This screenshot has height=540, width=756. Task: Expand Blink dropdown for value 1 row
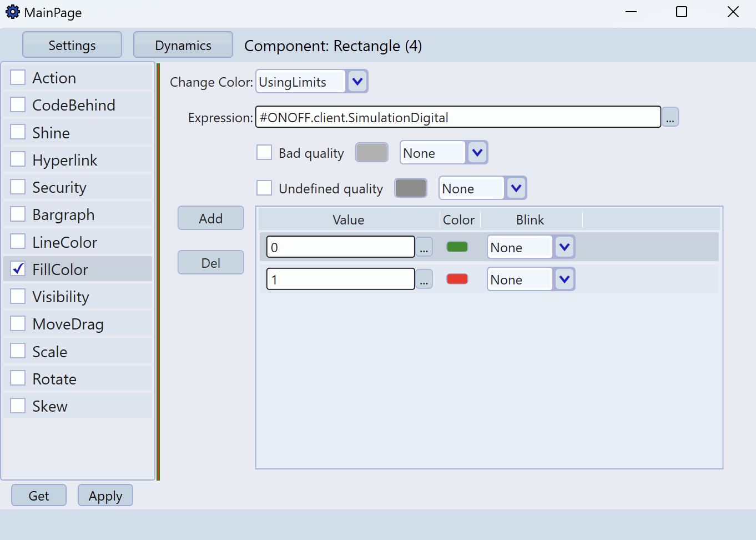coord(565,279)
